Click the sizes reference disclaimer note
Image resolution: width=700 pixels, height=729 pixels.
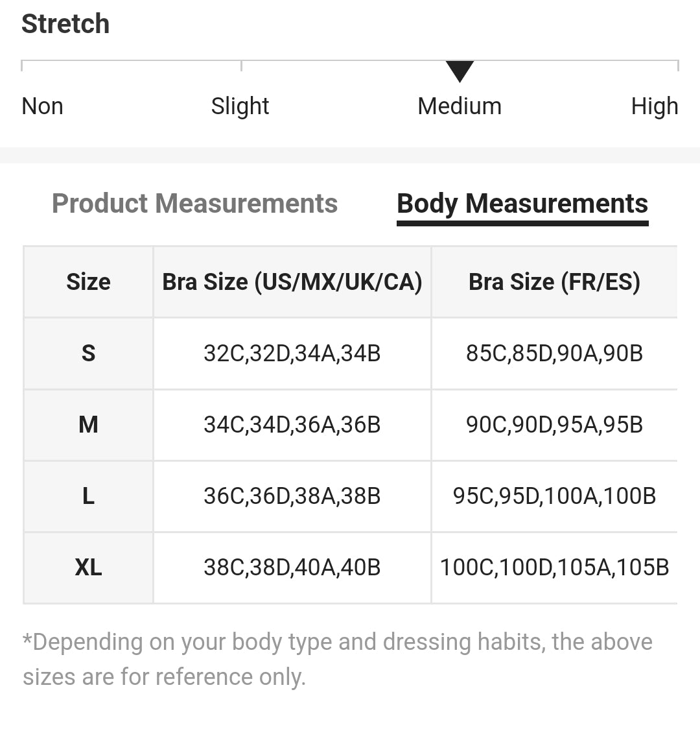coord(337,659)
